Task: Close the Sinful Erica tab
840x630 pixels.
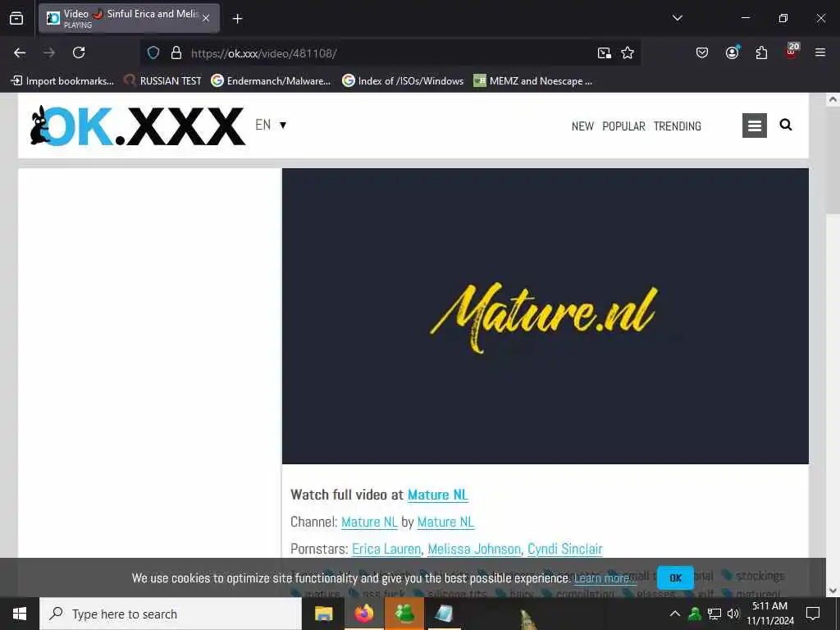Action: pyautogui.click(x=206, y=18)
